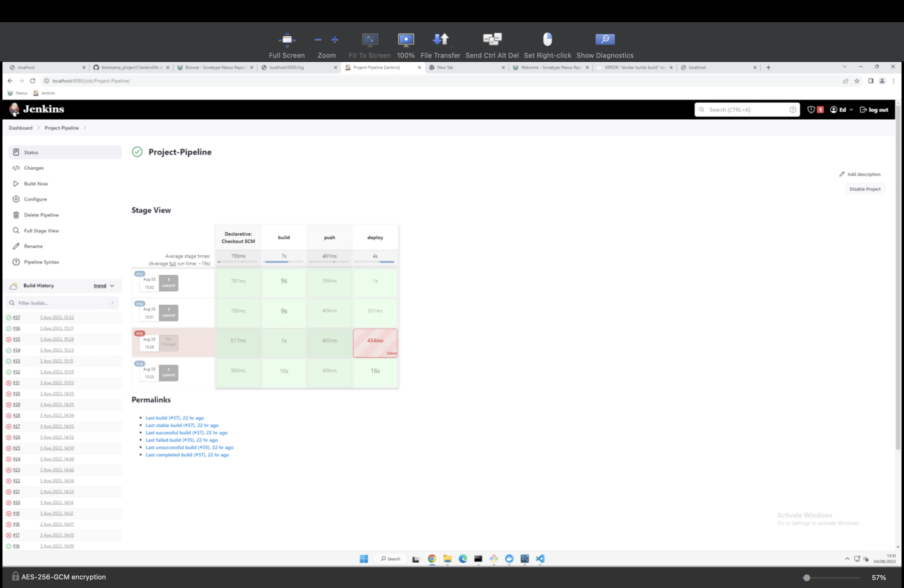Image resolution: width=904 pixels, height=588 pixels.
Task: Select the Rename pencil icon
Action: pyautogui.click(x=16, y=246)
